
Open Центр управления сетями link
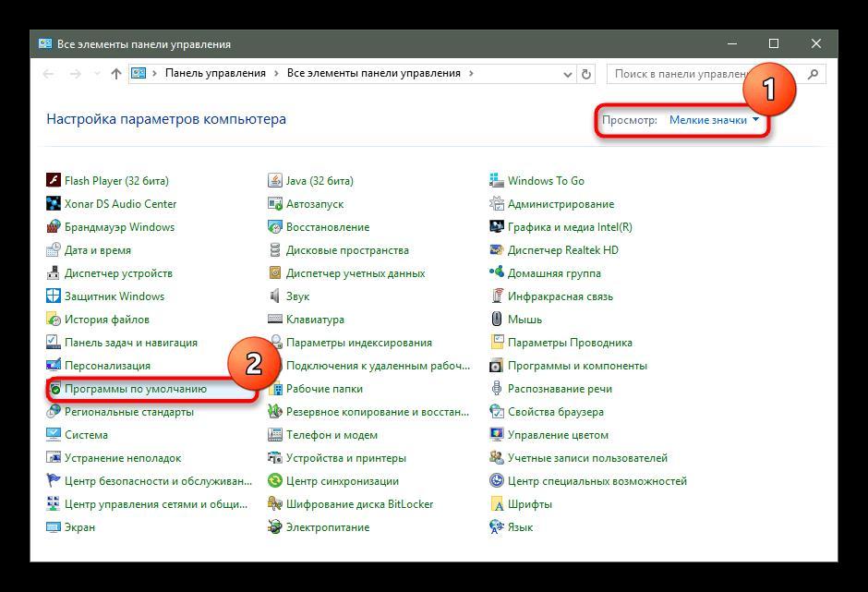(x=156, y=504)
